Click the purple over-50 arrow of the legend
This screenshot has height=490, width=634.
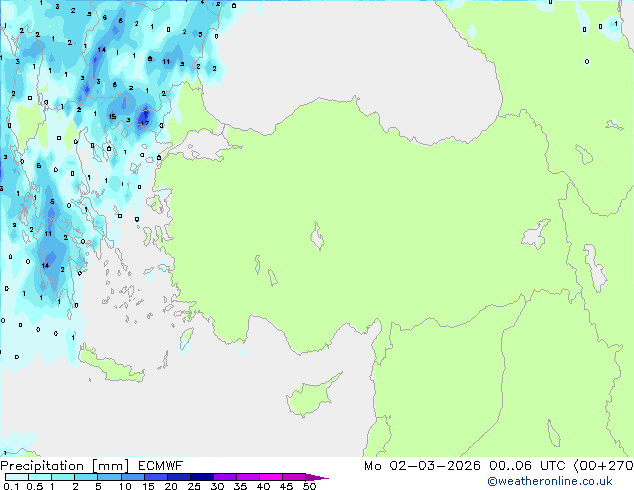coord(317,477)
